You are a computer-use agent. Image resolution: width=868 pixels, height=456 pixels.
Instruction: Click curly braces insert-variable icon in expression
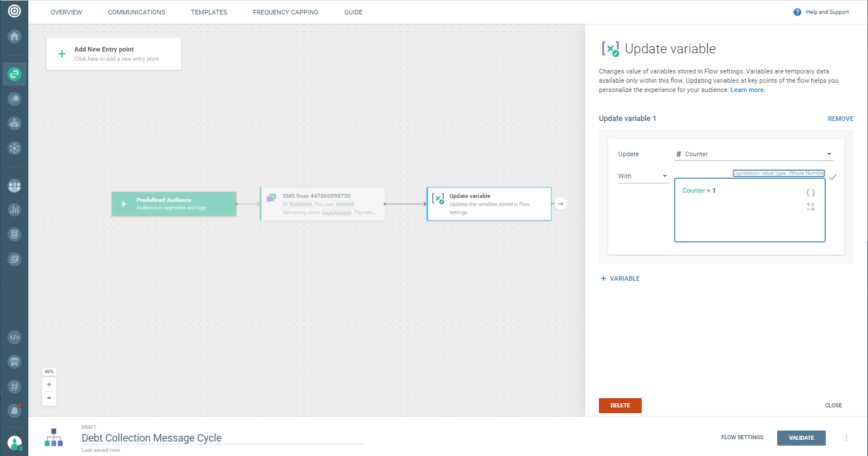point(810,193)
